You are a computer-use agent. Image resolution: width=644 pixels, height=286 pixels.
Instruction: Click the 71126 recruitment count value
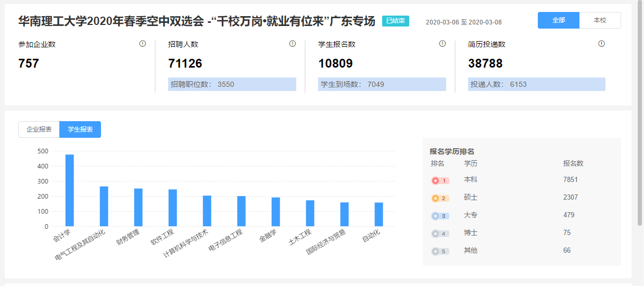[x=185, y=63]
